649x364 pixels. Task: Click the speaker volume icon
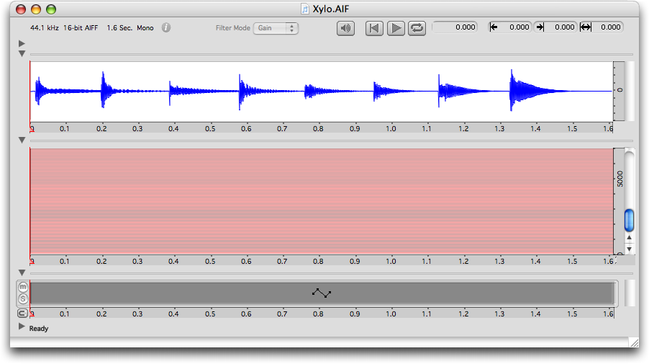tap(345, 28)
